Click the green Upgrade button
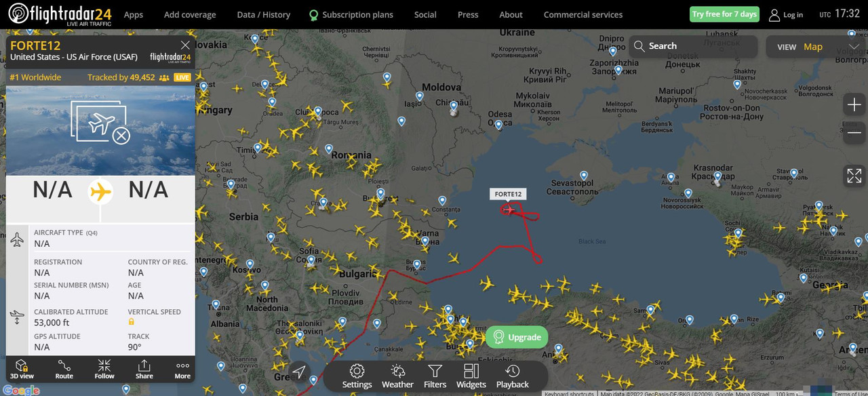868x396 pixels. pyautogui.click(x=517, y=337)
